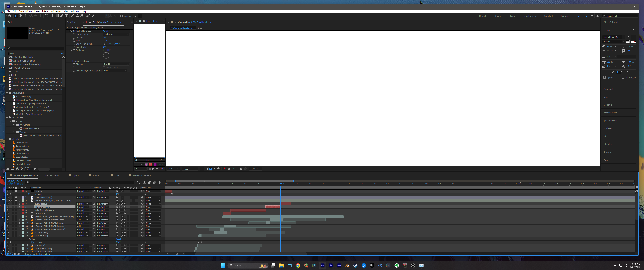Select the Roto Brush tool

click(x=87, y=16)
